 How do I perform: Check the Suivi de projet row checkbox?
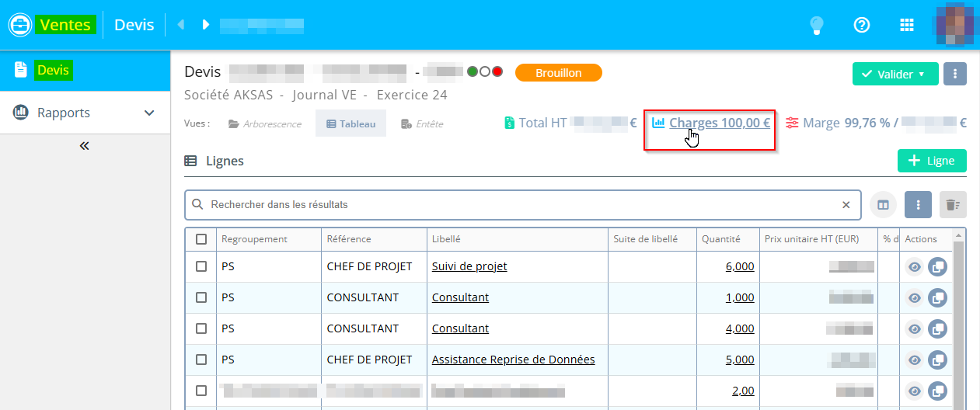[x=201, y=266]
